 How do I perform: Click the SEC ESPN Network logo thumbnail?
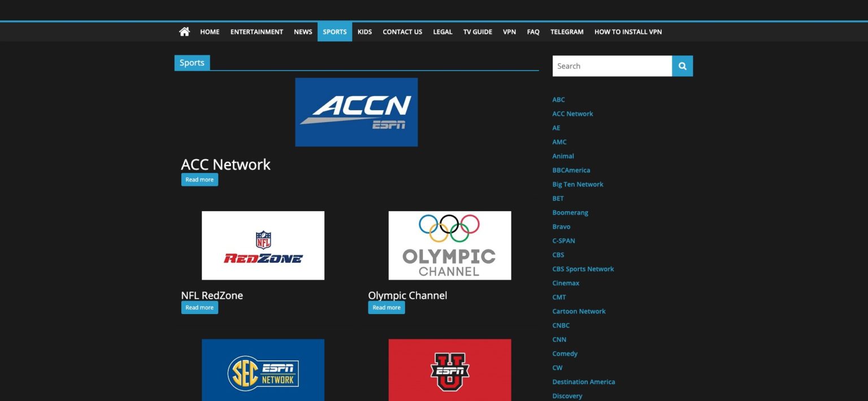(x=263, y=370)
